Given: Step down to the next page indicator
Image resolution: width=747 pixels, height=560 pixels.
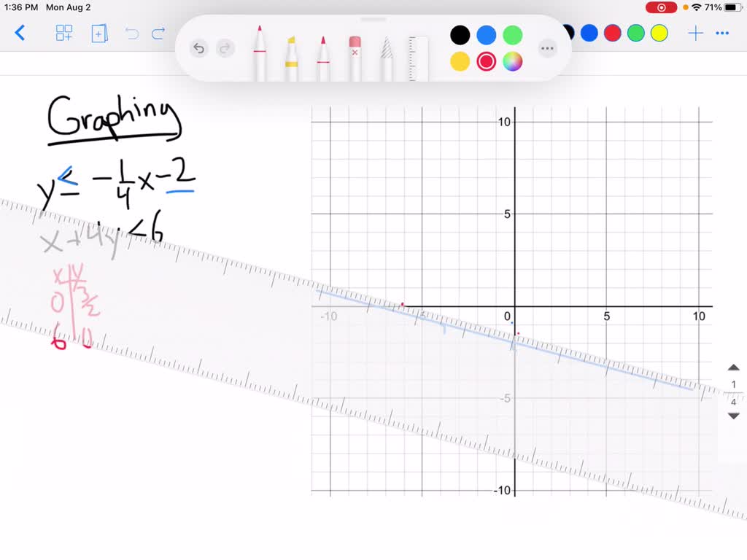Looking at the screenshot, I should [733, 416].
